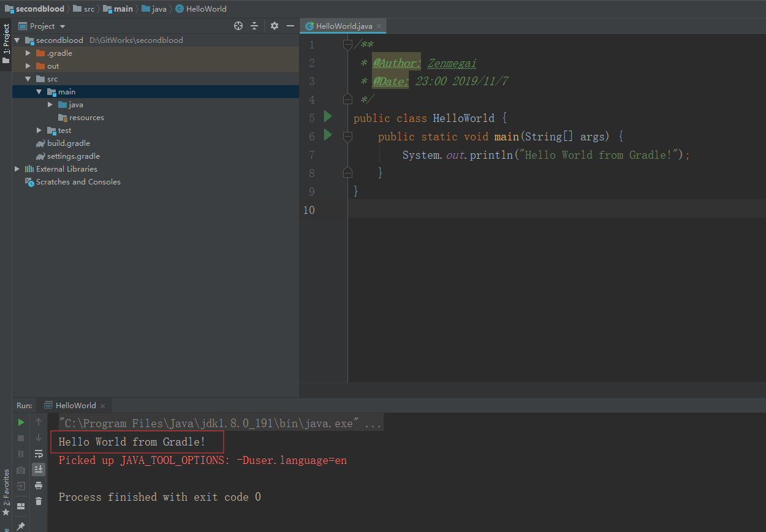Toggle the 1: Project side tab
Image resolution: width=766 pixels, height=532 pixels.
pyautogui.click(x=6, y=44)
